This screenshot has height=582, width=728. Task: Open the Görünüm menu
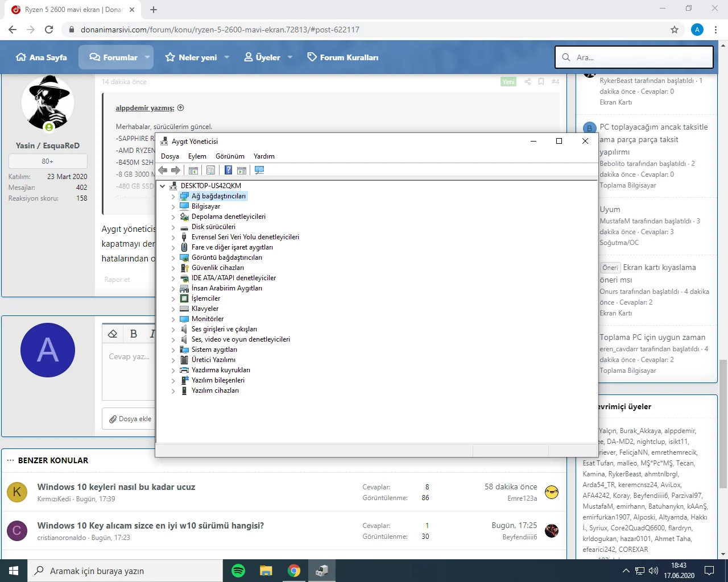[230, 156]
